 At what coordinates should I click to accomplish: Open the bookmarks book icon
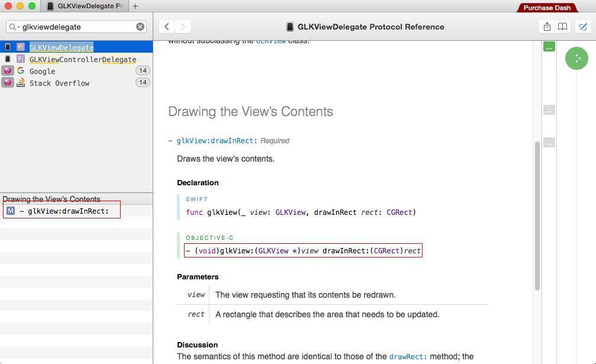563,27
